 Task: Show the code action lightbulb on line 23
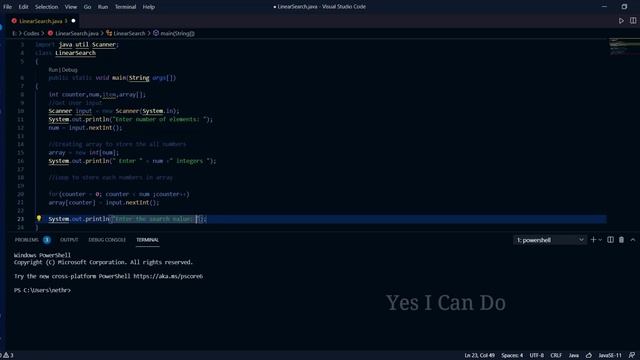tap(39, 219)
